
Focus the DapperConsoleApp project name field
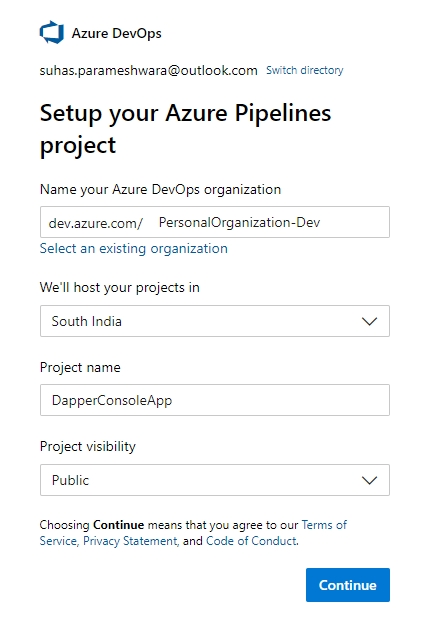coord(215,400)
